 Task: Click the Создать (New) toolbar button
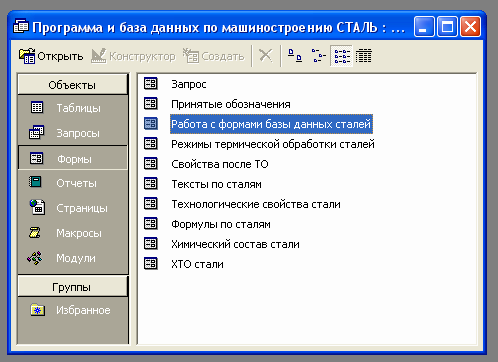coord(214,56)
